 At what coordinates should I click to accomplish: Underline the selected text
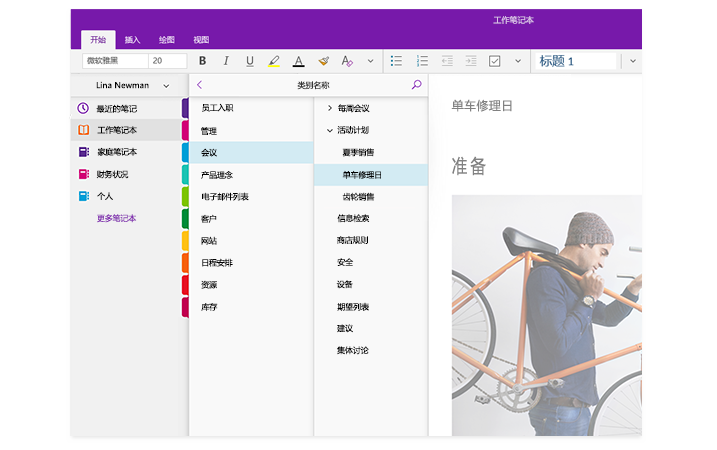click(x=250, y=61)
